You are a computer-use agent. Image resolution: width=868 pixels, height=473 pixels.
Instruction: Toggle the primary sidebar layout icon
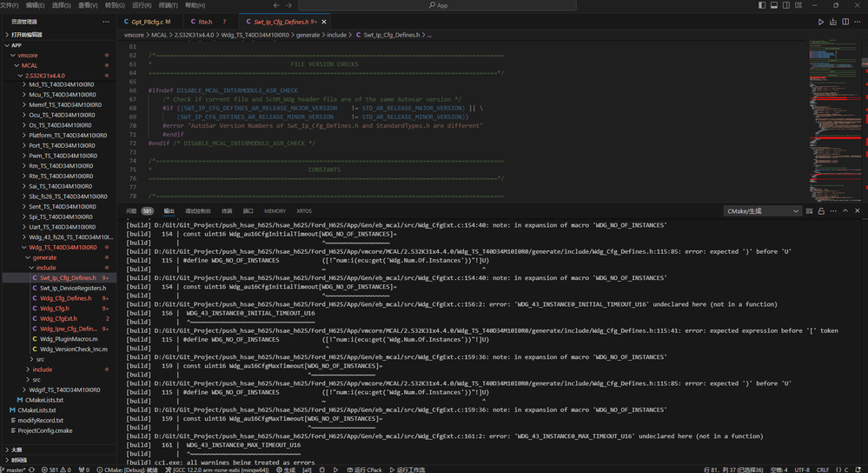tap(762, 5)
